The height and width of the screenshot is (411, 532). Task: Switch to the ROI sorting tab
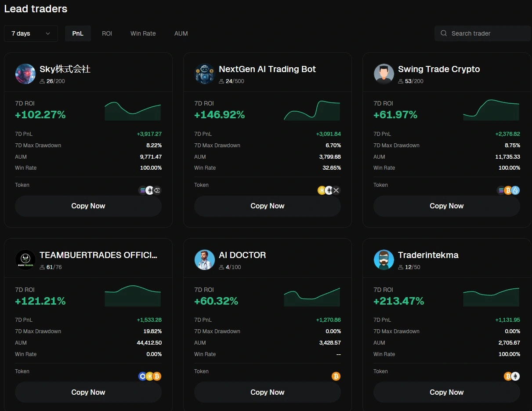pyautogui.click(x=107, y=33)
